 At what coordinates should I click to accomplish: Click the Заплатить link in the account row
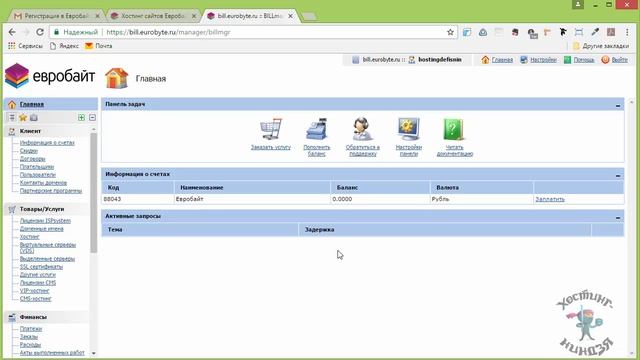pyautogui.click(x=550, y=199)
